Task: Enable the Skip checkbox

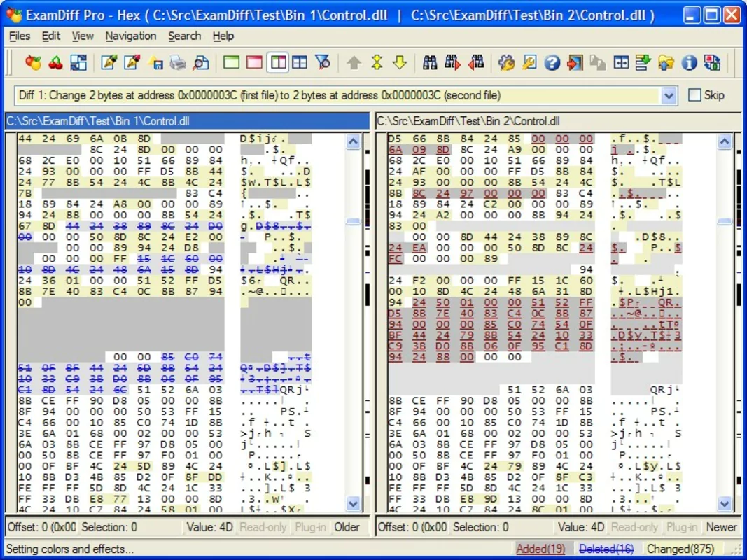Action: click(693, 95)
